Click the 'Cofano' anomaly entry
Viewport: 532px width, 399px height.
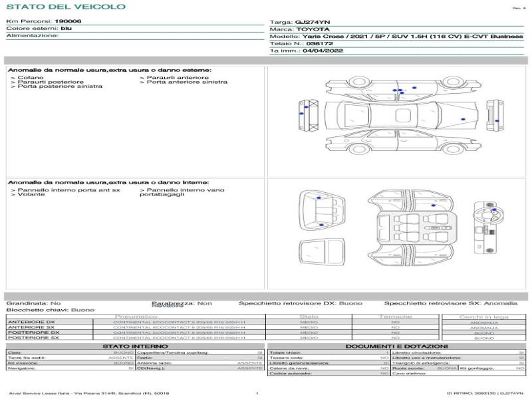31,78
